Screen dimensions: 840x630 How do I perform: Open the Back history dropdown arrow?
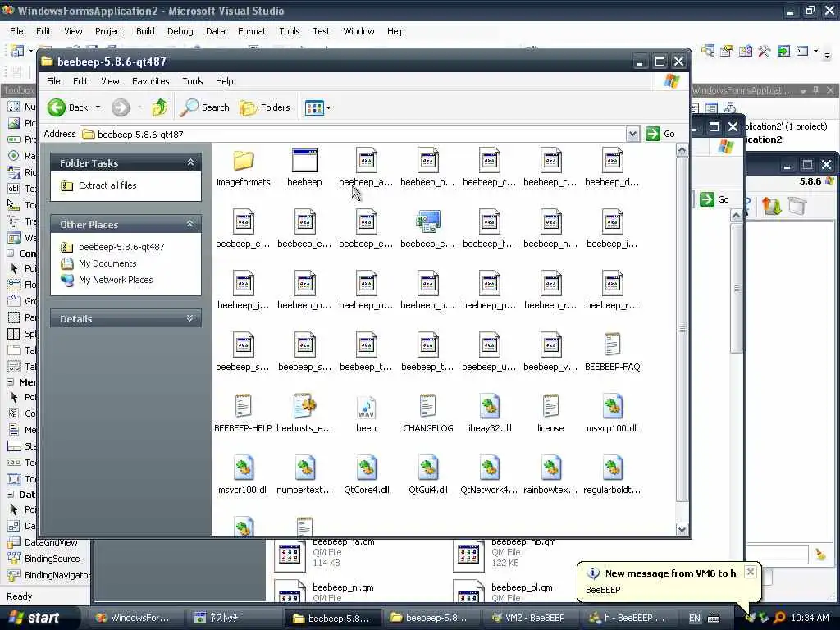tap(98, 107)
